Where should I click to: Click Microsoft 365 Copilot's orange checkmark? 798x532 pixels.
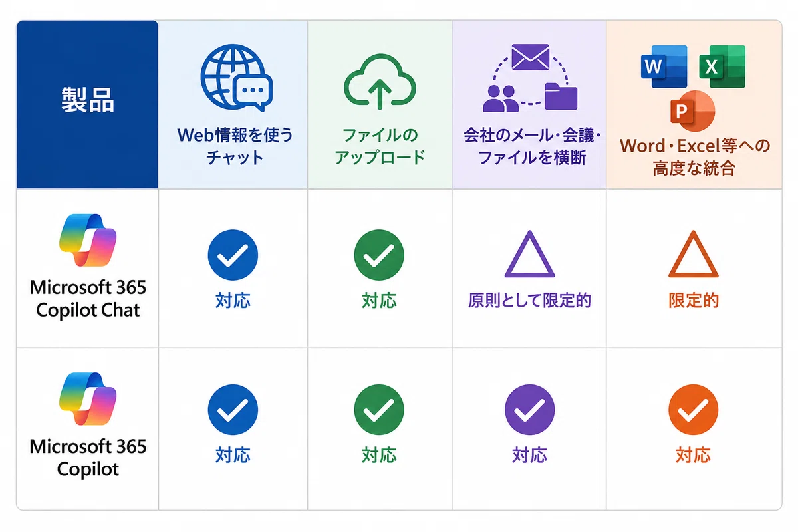[x=693, y=410]
